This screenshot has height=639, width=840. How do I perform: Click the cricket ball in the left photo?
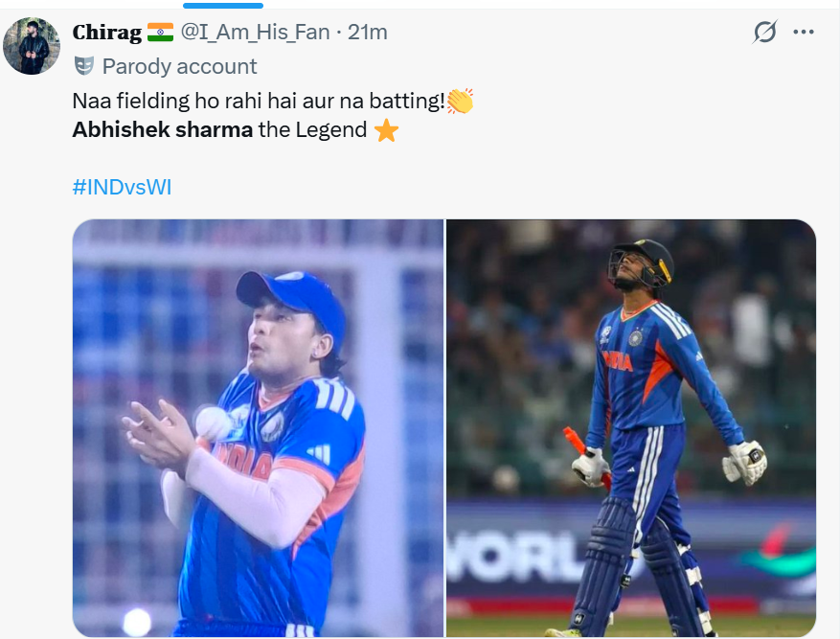213,422
